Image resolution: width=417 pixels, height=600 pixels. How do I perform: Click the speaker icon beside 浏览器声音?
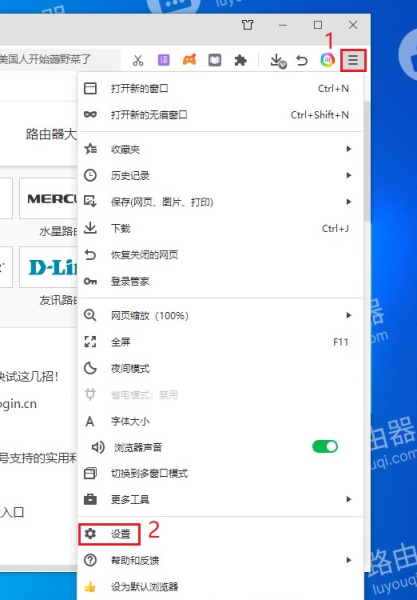tap(98, 447)
